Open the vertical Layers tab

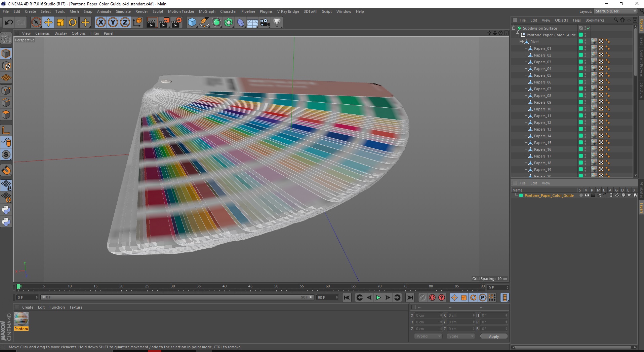[641, 208]
